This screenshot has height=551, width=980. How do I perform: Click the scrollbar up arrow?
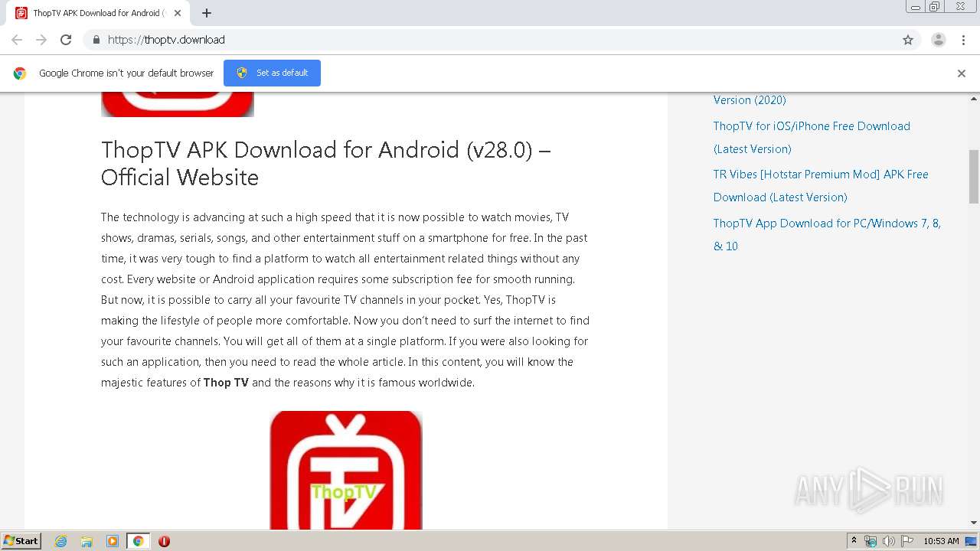coord(974,99)
